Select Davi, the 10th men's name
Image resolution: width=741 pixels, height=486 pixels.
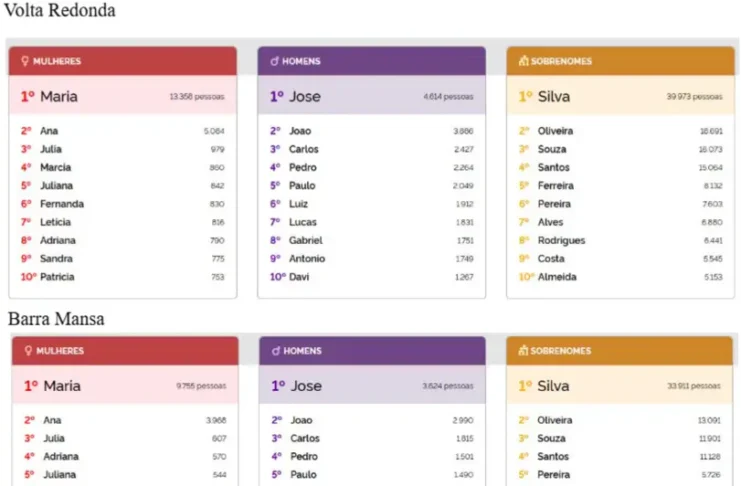(299, 277)
